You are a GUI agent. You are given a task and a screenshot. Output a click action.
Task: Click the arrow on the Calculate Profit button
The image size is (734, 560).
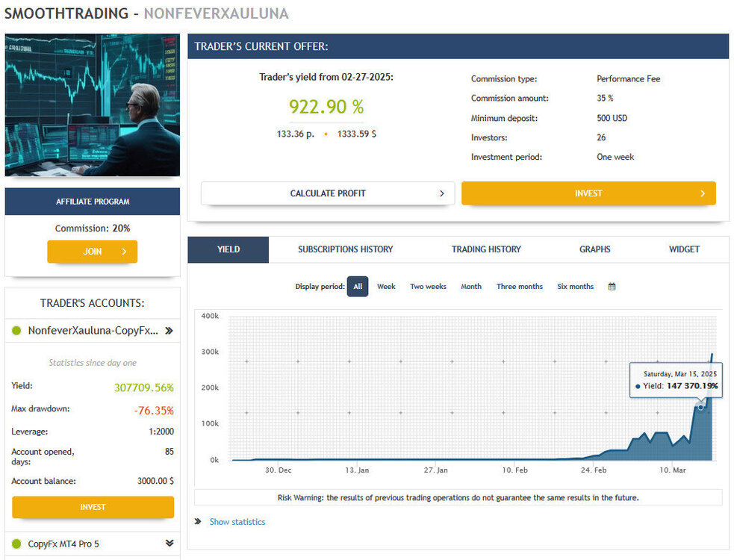click(x=441, y=193)
